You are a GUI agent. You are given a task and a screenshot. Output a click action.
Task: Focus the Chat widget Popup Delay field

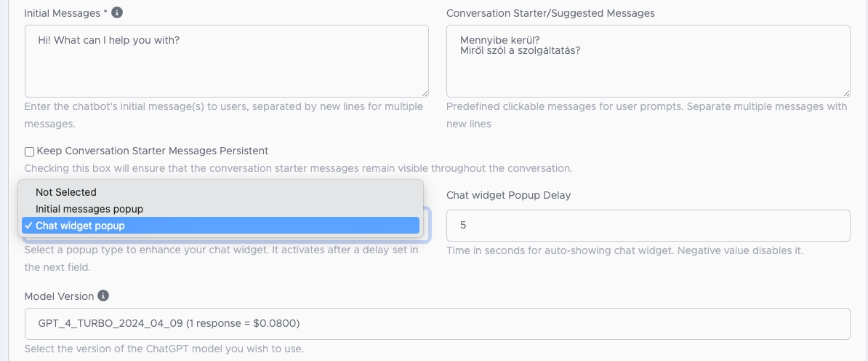pos(648,226)
